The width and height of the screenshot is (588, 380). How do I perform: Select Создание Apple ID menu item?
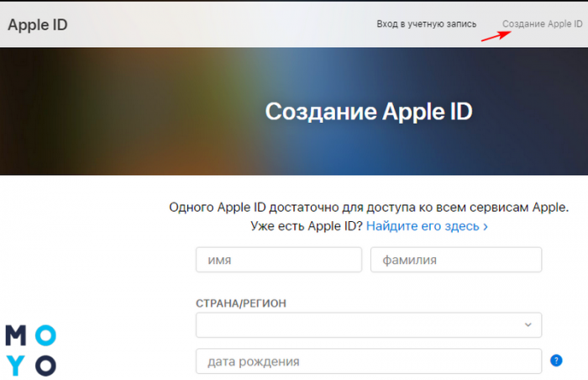[543, 24]
